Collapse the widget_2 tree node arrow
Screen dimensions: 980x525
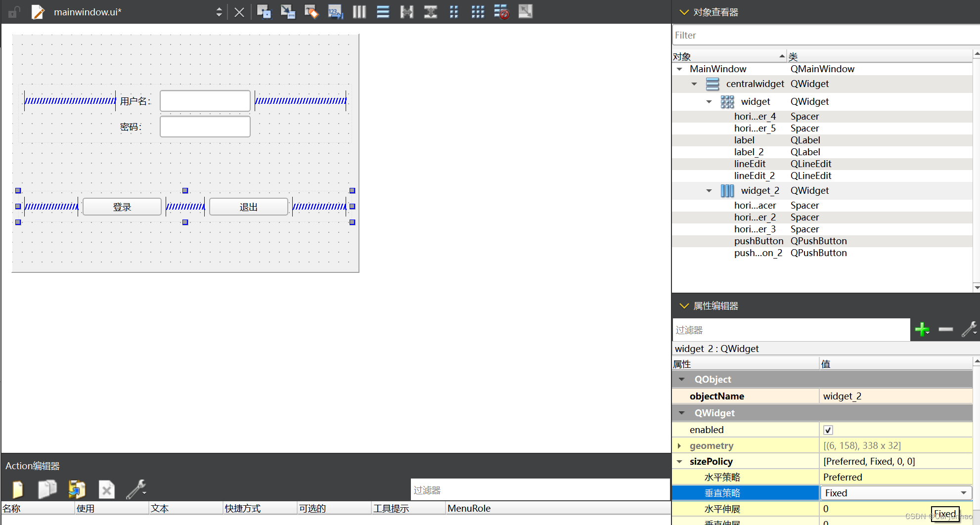tap(709, 191)
